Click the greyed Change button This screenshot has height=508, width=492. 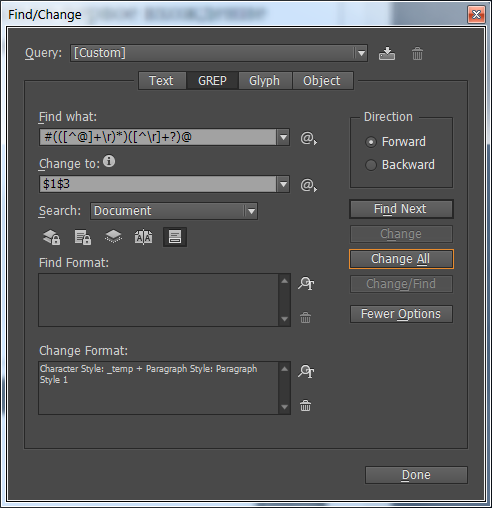click(401, 234)
